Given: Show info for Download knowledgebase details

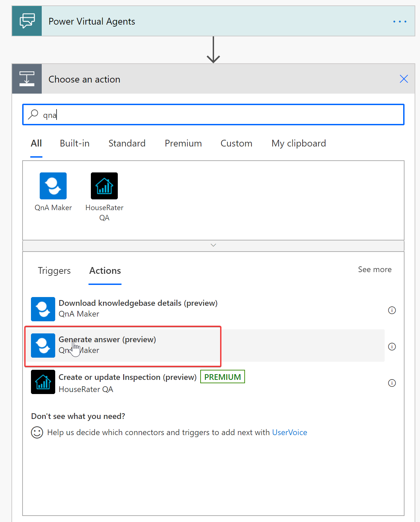Looking at the screenshot, I should (392, 310).
